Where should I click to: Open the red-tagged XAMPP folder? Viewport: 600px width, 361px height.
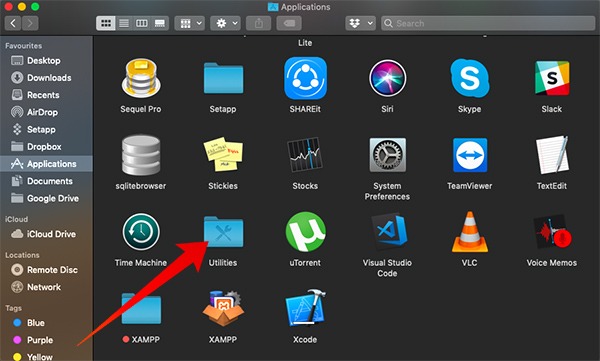pos(141,309)
